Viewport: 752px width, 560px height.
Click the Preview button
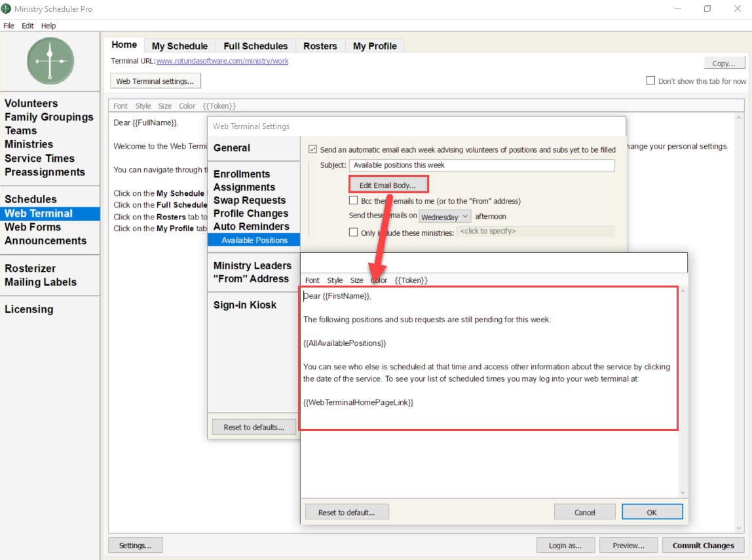628,545
